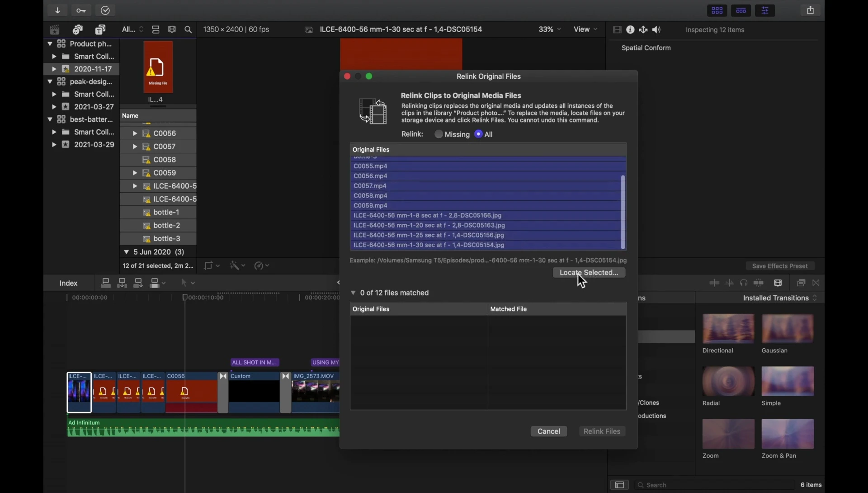Open the Audio inspector speaker icon
Image resolution: width=868 pixels, height=493 pixels.
click(657, 30)
